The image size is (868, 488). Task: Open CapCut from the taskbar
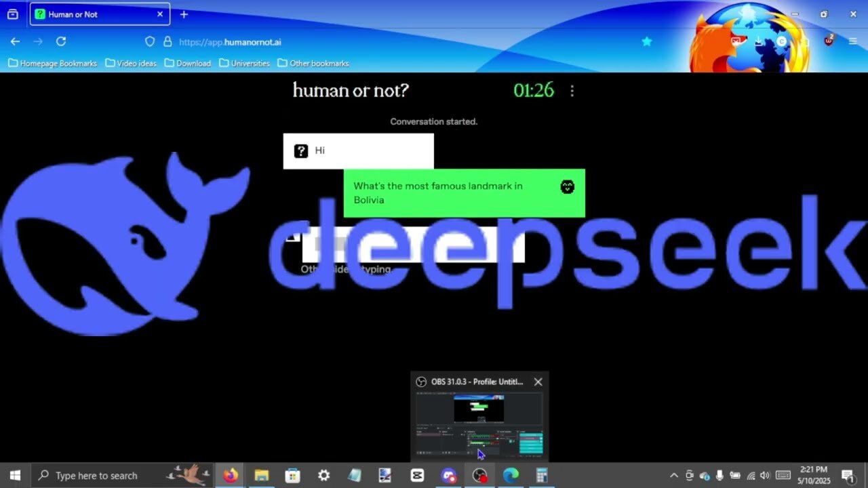tap(418, 475)
